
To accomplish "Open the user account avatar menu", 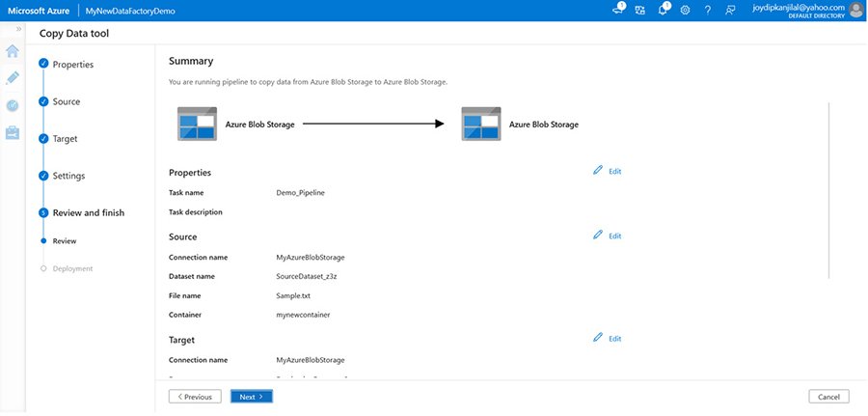I will [x=855, y=10].
